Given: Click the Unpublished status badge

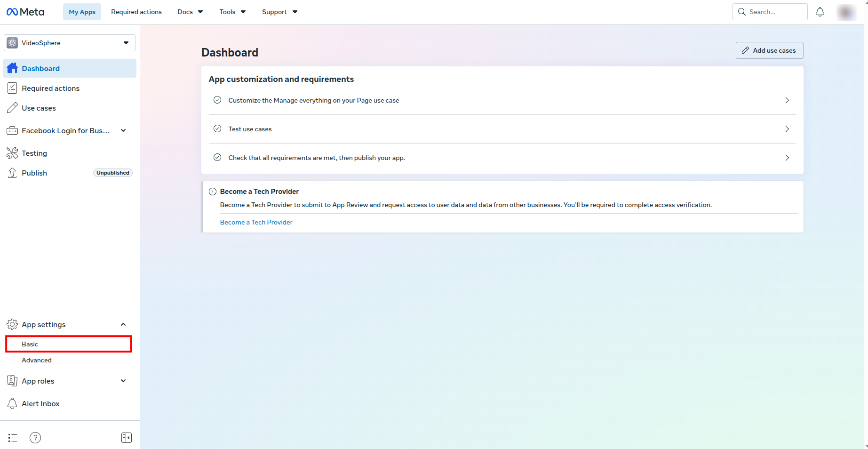Looking at the screenshot, I should pos(113,173).
